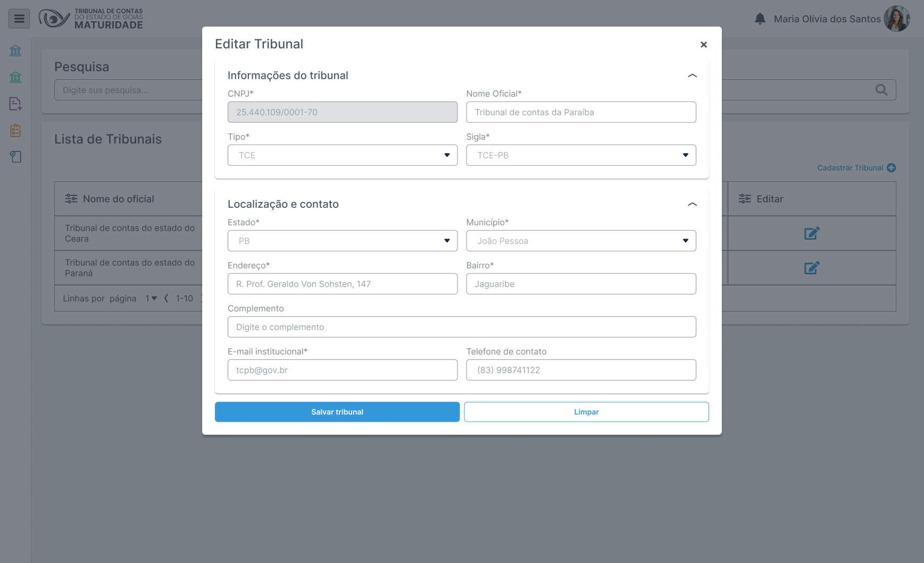
Task: Click the search magnifier icon
Action: point(881,90)
